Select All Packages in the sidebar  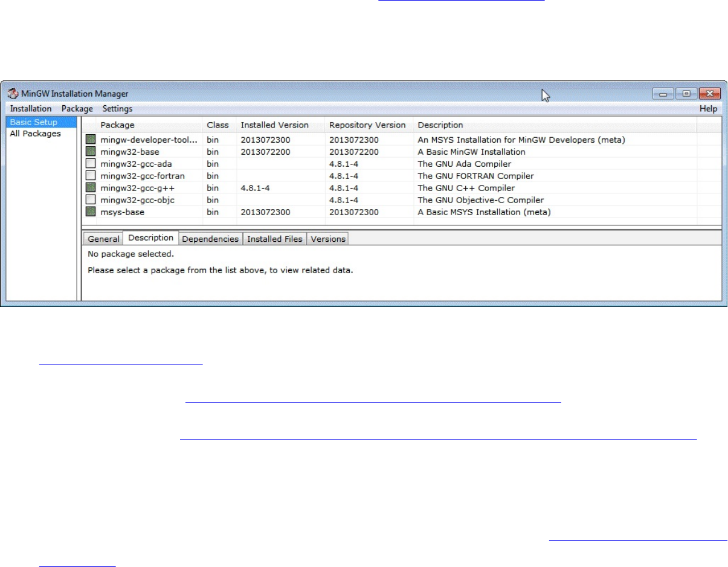[35, 134]
